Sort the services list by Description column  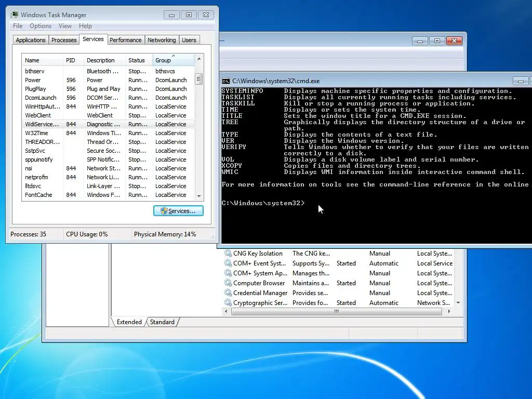click(x=104, y=60)
